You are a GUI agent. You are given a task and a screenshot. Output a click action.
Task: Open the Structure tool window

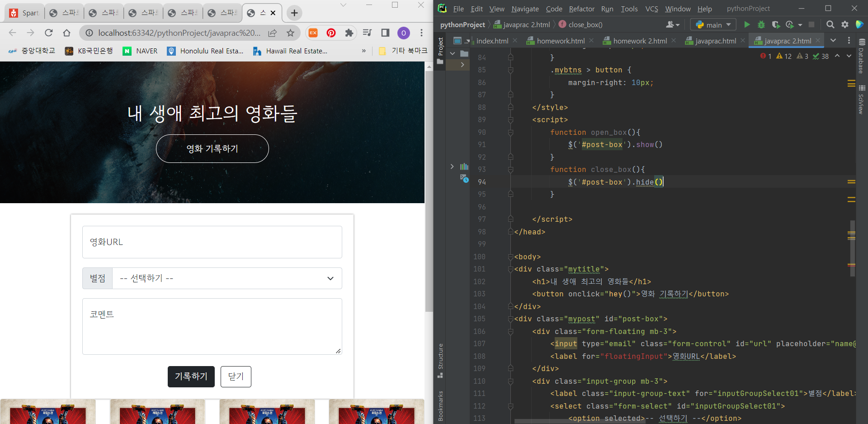click(440, 361)
